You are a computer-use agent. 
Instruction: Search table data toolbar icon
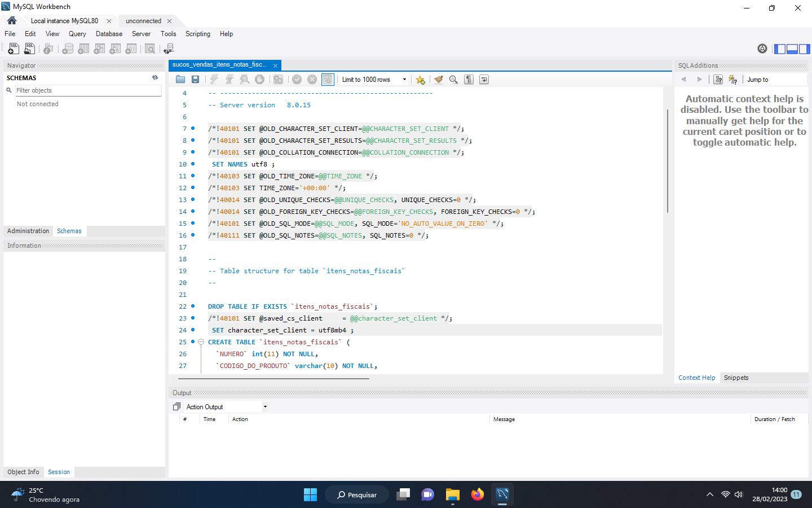coord(150,49)
